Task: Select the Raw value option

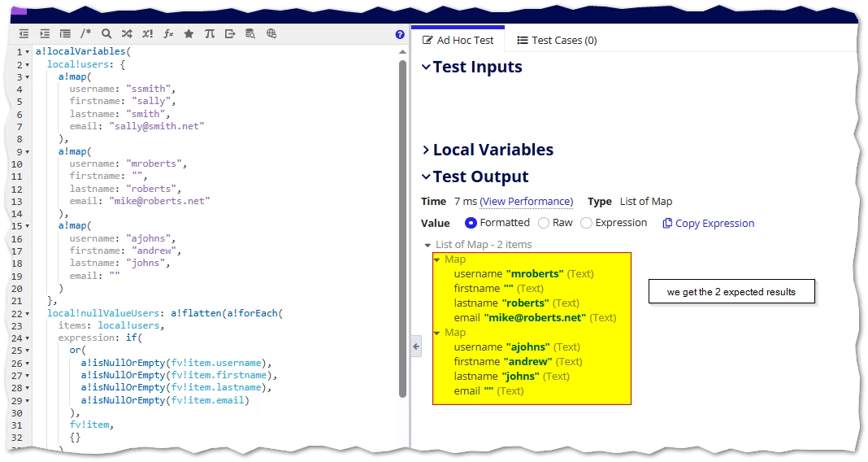Action: [544, 223]
